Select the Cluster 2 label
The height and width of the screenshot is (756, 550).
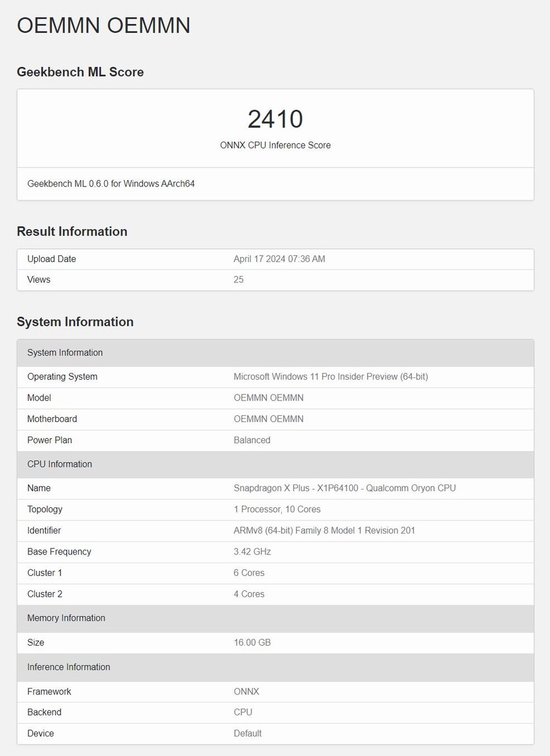tap(45, 594)
